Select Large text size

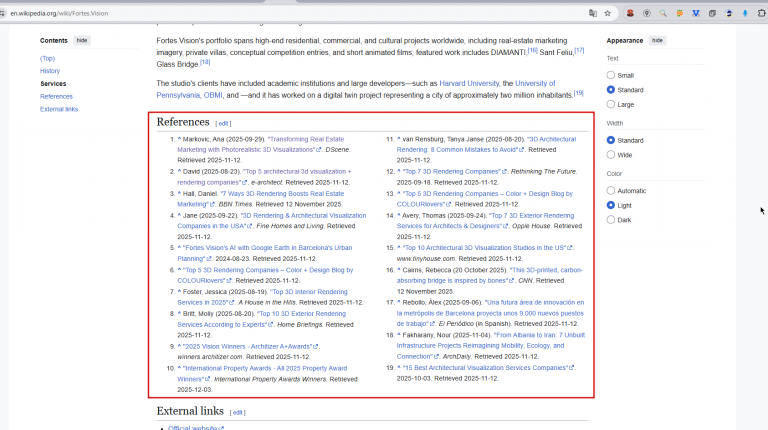(611, 104)
